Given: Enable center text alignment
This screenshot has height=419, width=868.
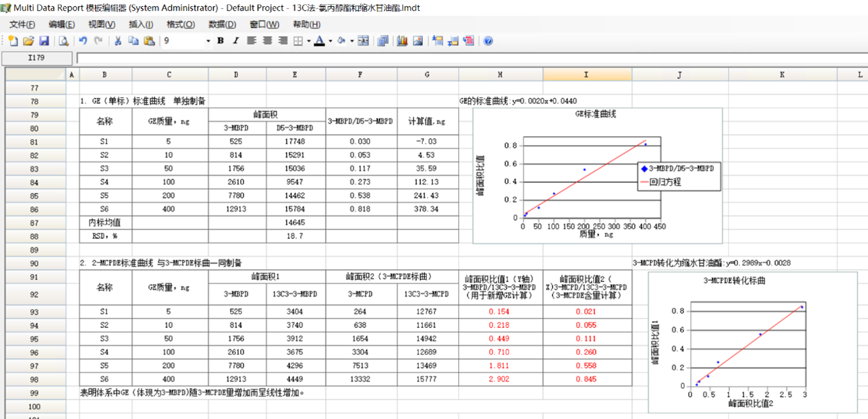Looking at the screenshot, I should pyautogui.click(x=267, y=41).
